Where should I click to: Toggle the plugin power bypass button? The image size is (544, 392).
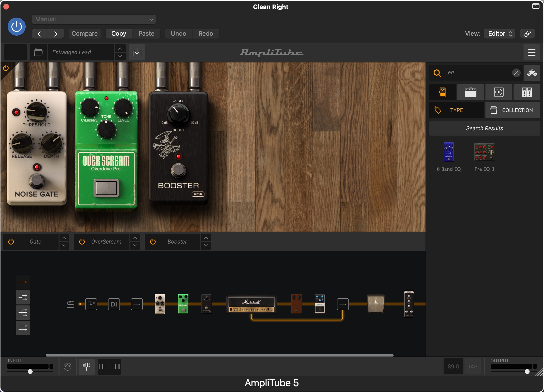coord(17,27)
